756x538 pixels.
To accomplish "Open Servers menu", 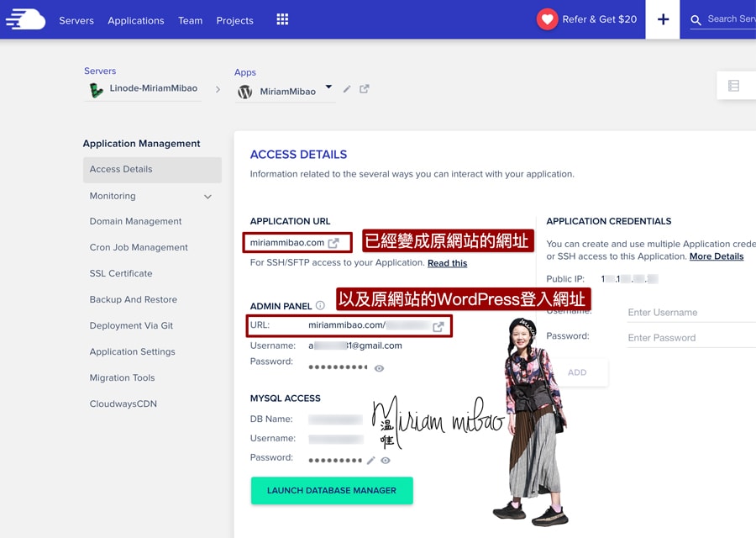I will coord(76,20).
